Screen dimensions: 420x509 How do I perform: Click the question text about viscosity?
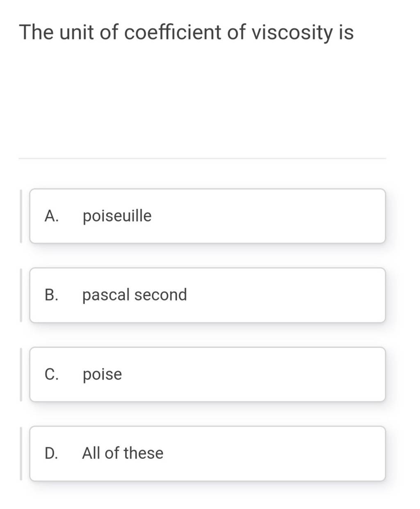[x=187, y=33]
